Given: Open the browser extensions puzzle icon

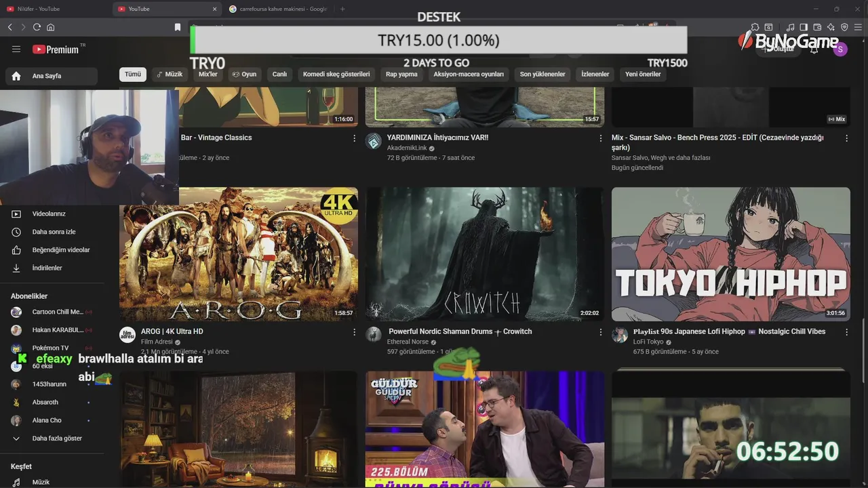Looking at the screenshot, I should [x=755, y=27].
